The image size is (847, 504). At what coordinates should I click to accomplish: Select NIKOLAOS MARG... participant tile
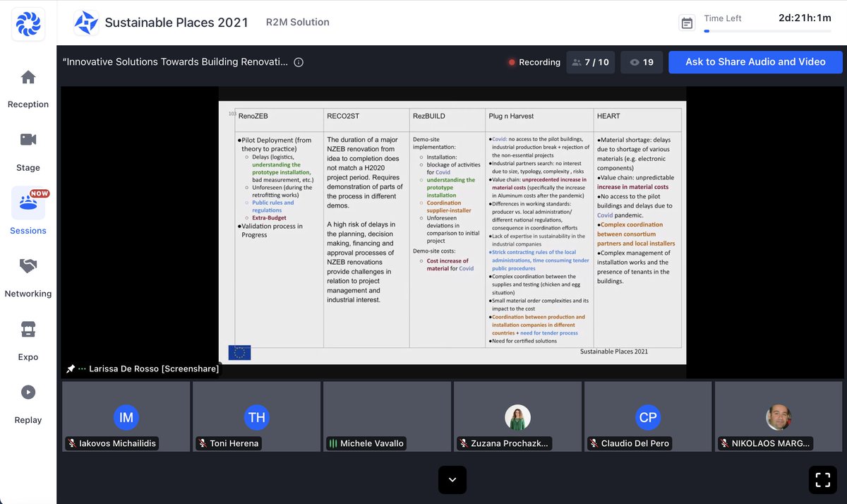[779, 416]
